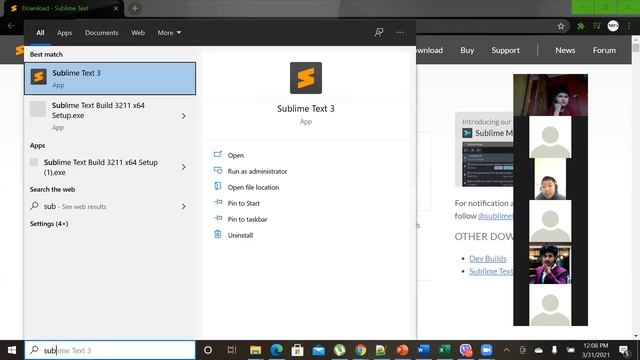Switch to the All search tab
640x360 pixels.
pyautogui.click(x=40, y=33)
